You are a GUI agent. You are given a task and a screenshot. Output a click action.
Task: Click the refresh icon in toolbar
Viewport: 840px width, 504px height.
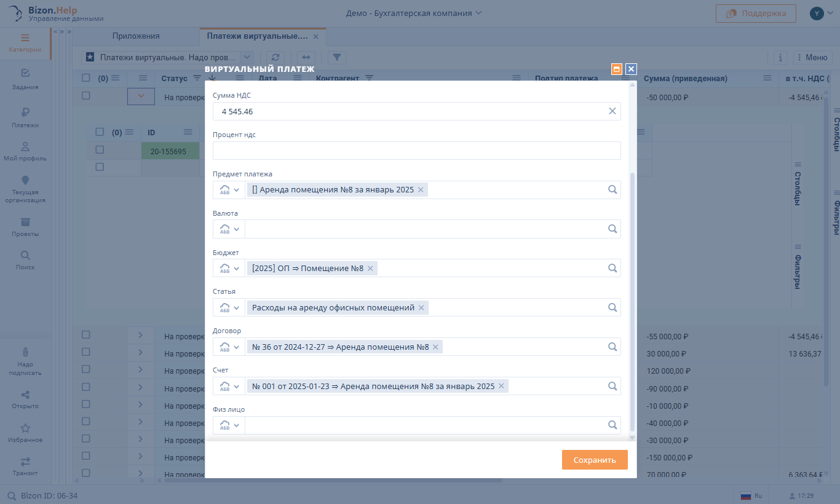tap(276, 57)
